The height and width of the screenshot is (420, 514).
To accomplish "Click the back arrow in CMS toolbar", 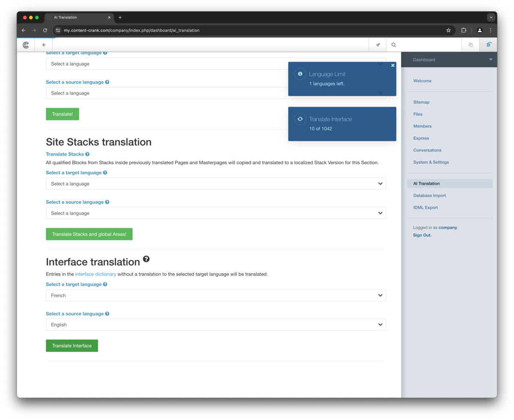I will 44,45.
